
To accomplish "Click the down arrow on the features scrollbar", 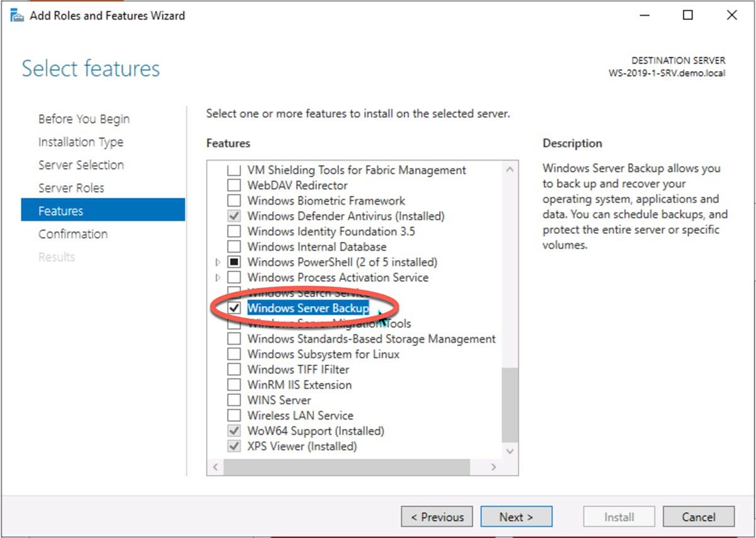I will pyautogui.click(x=510, y=451).
